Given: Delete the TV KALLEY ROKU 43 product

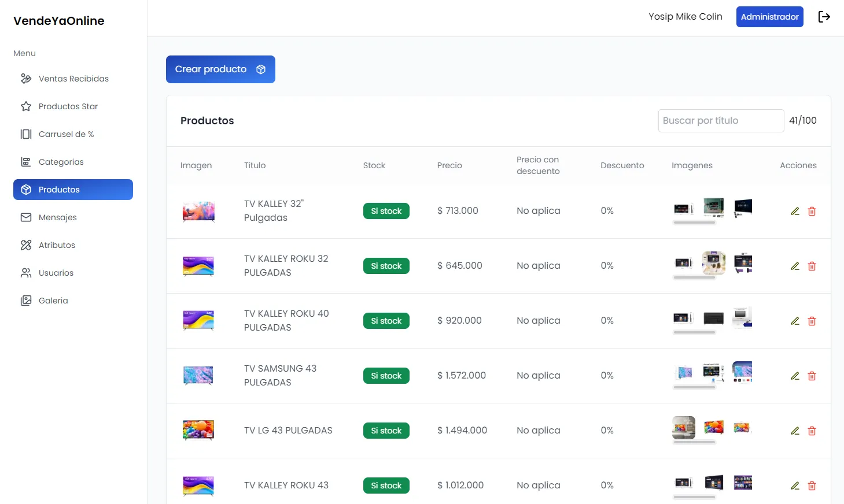Looking at the screenshot, I should click(812, 486).
